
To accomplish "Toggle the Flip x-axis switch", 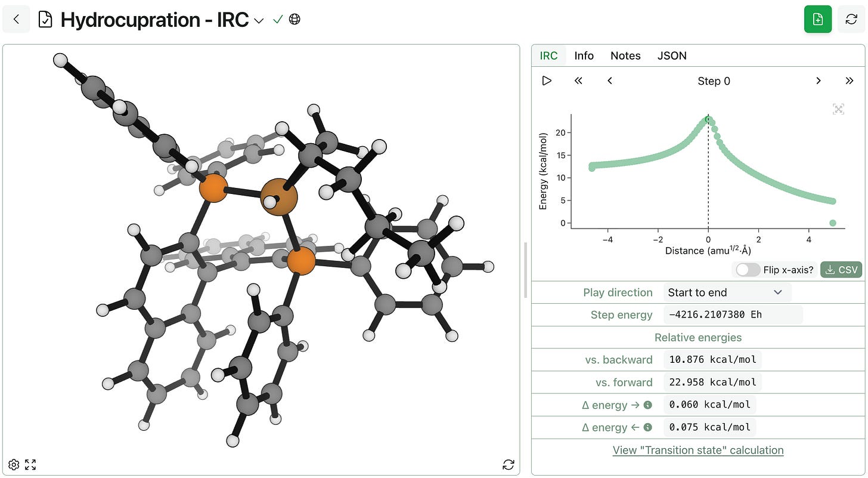I will pyautogui.click(x=748, y=270).
